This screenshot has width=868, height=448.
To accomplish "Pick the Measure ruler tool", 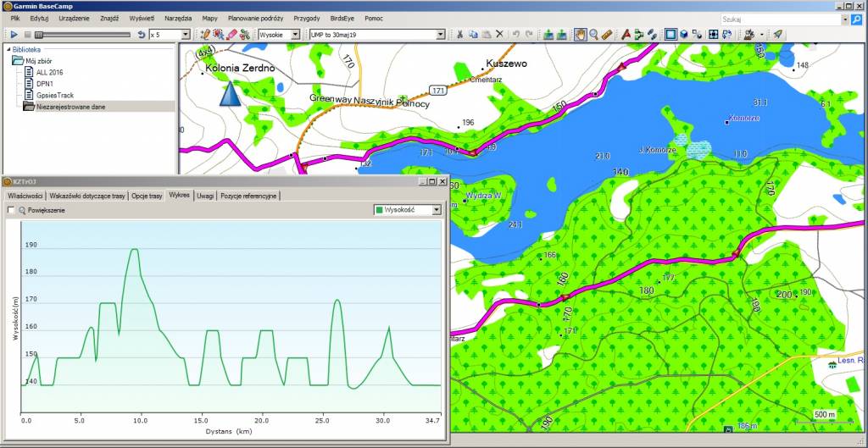I will point(607,35).
